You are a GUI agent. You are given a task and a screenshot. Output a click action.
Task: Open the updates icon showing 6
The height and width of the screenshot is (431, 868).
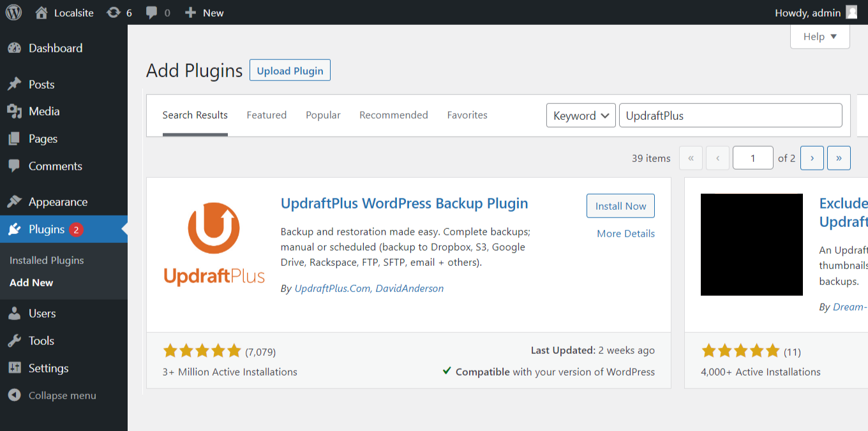[114, 13]
